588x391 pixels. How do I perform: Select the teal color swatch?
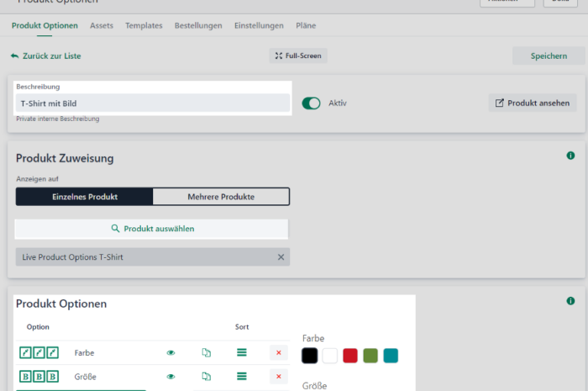click(391, 356)
